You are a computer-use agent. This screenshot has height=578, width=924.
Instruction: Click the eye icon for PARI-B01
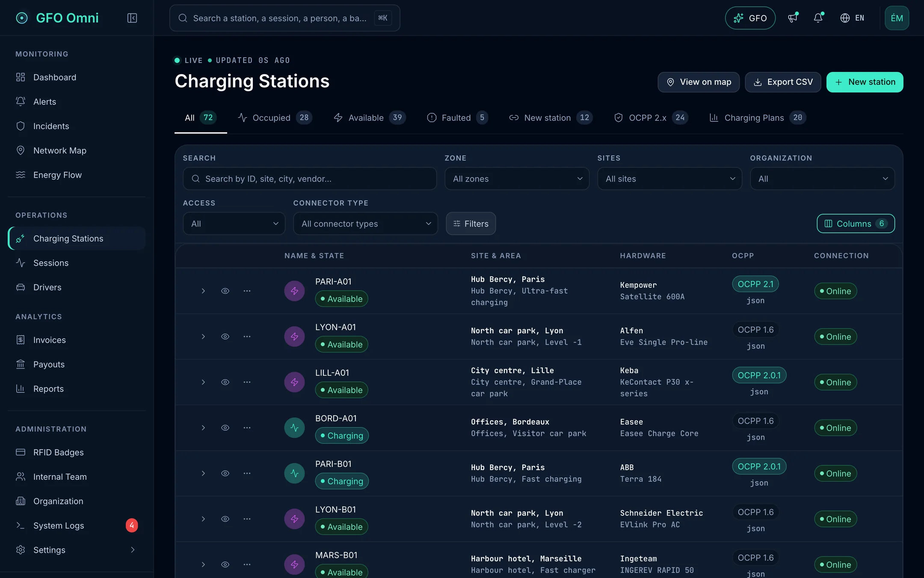[225, 474]
